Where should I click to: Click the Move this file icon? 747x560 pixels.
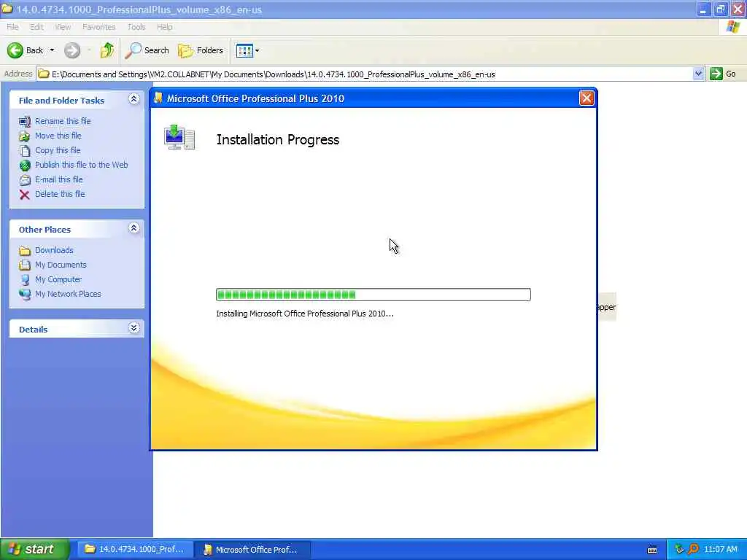25,136
